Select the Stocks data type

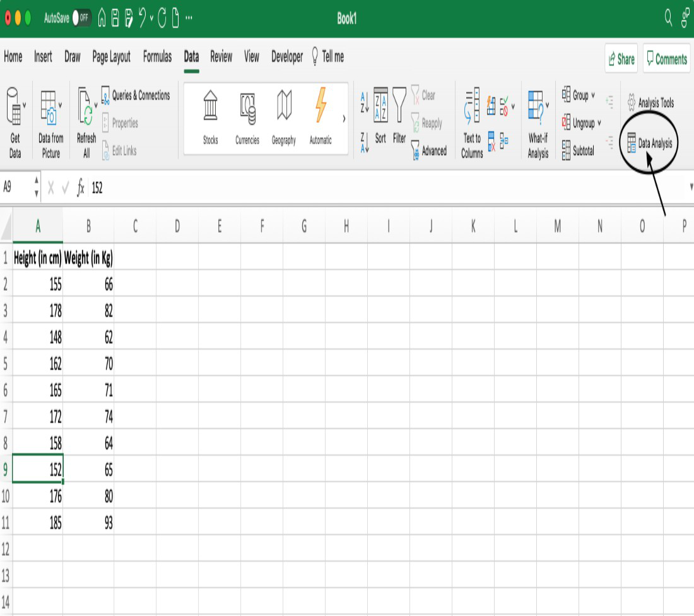coord(210,118)
